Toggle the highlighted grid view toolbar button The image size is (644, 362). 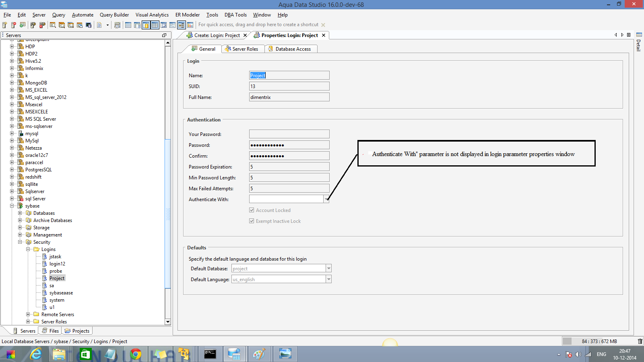[155, 25]
